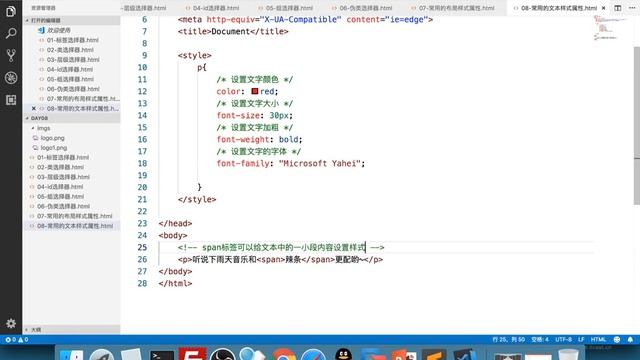640x360 pixels.
Task: Open the Source Control view
Action: point(11,56)
